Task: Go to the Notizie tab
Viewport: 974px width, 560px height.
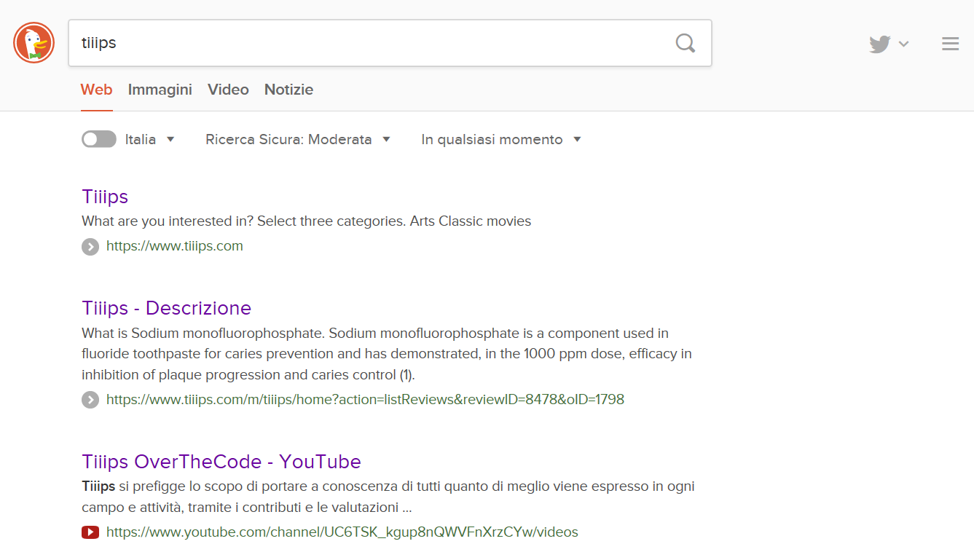Action: tap(288, 90)
